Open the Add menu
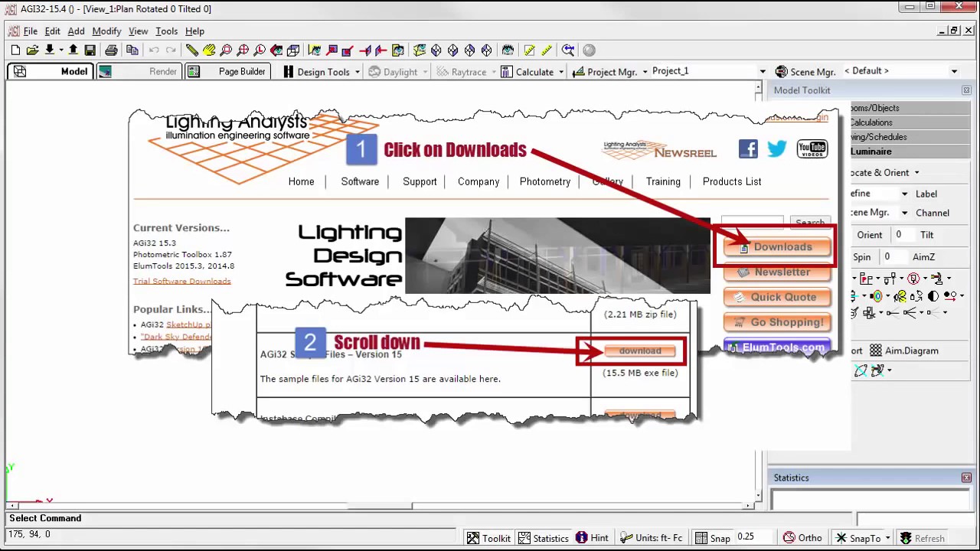Screen dimensions: 980x551 click(76, 31)
